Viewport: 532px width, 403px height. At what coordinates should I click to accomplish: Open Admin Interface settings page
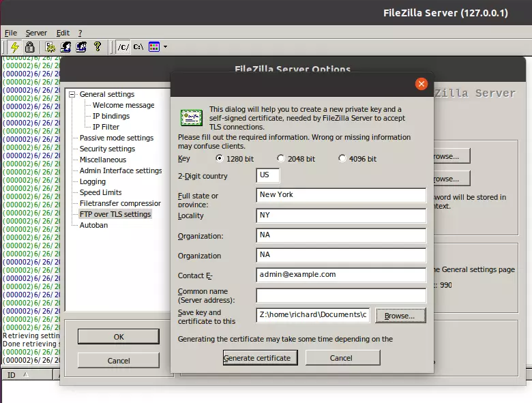pos(121,170)
